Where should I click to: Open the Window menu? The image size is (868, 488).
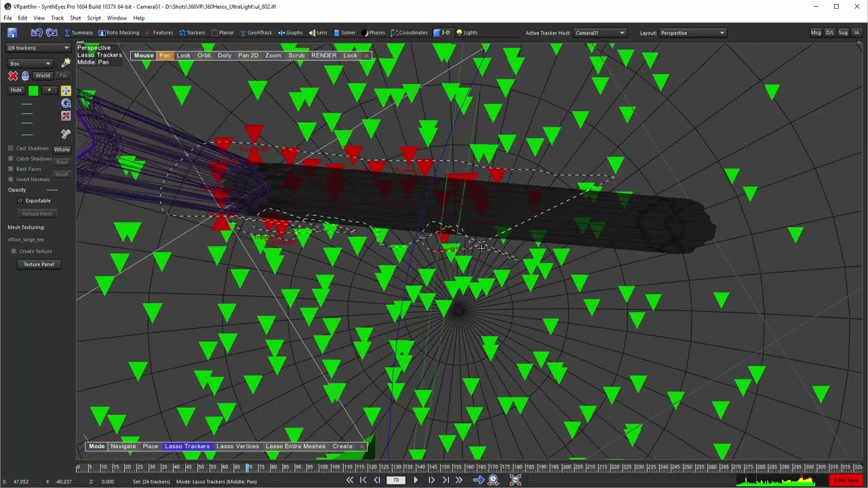pos(117,18)
